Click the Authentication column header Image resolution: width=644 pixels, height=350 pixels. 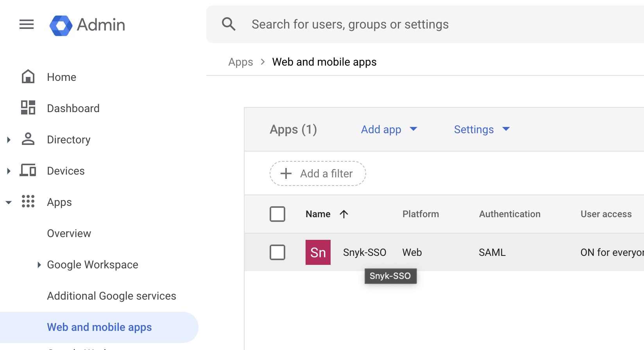point(510,214)
